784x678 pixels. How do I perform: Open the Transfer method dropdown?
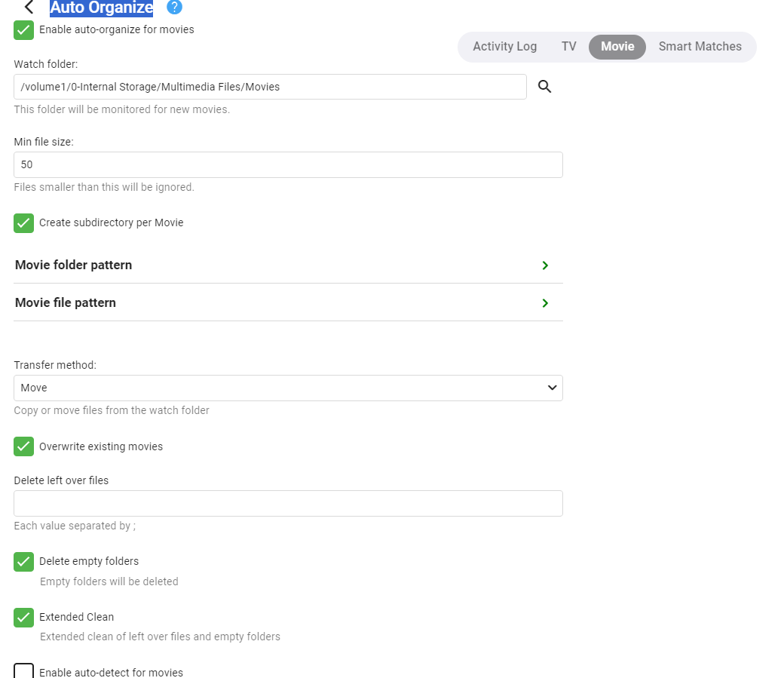tap(288, 388)
